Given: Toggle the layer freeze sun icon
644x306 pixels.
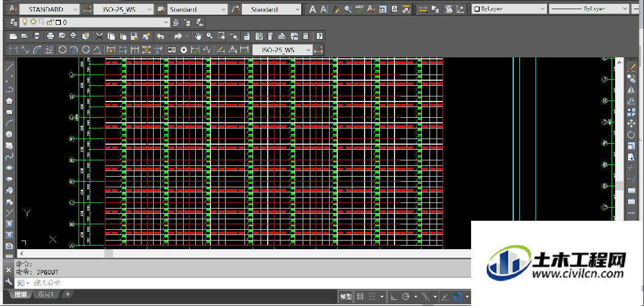Looking at the screenshot, I should [33, 22].
